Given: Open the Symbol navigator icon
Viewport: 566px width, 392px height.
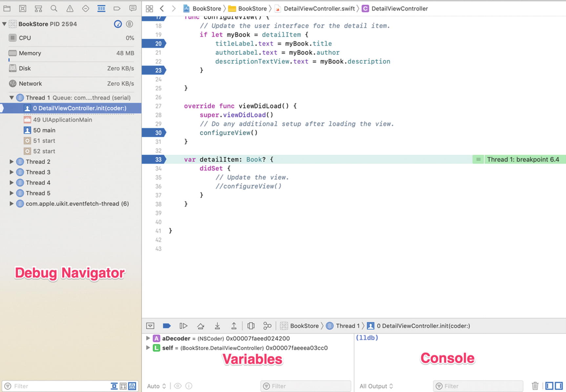Looking at the screenshot, I should (x=38, y=9).
